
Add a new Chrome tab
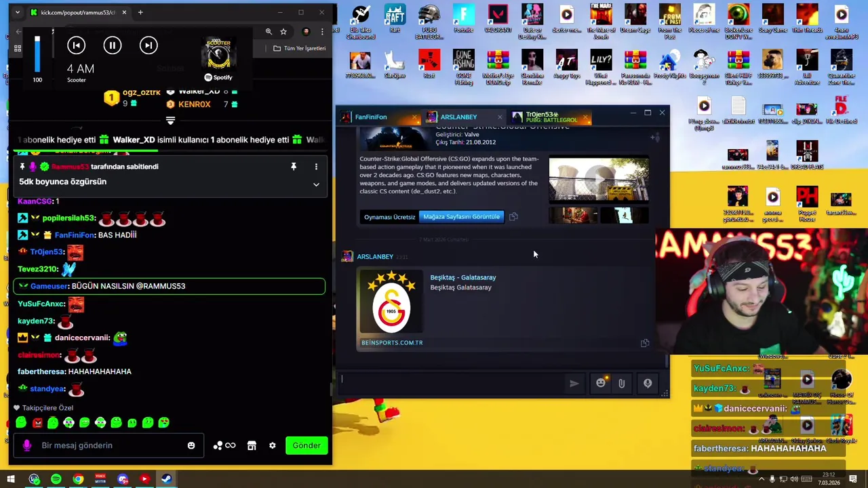pos(140,12)
